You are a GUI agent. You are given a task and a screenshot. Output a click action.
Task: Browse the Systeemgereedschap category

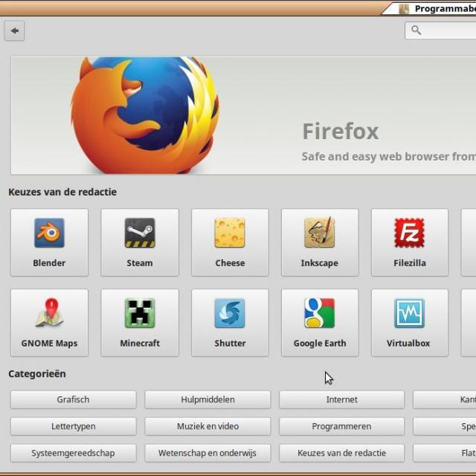[73, 453]
